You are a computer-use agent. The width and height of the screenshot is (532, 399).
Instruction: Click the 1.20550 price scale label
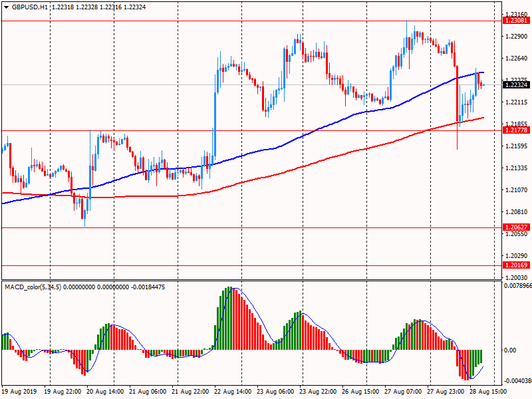pos(517,234)
